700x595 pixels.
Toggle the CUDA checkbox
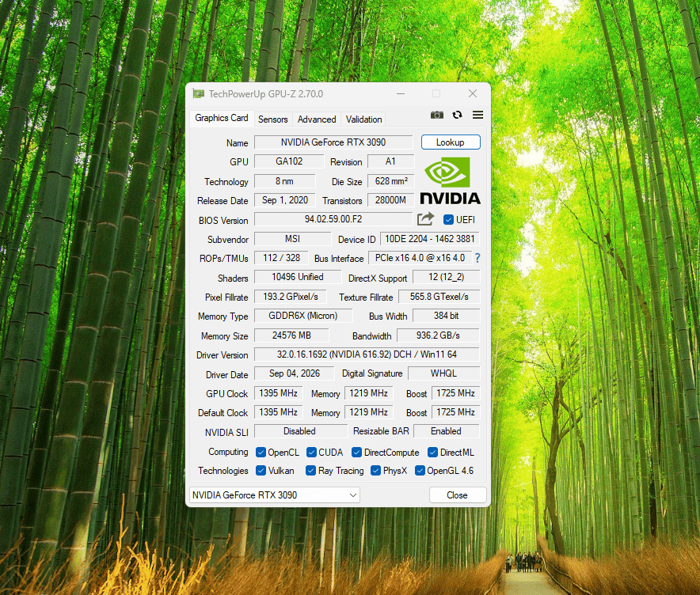click(312, 453)
